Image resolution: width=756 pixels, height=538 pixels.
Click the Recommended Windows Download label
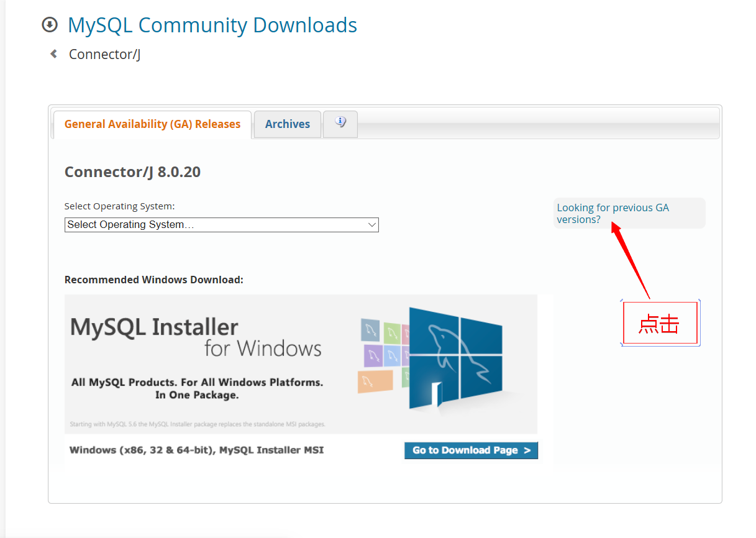pyautogui.click(x=154, y=280)
